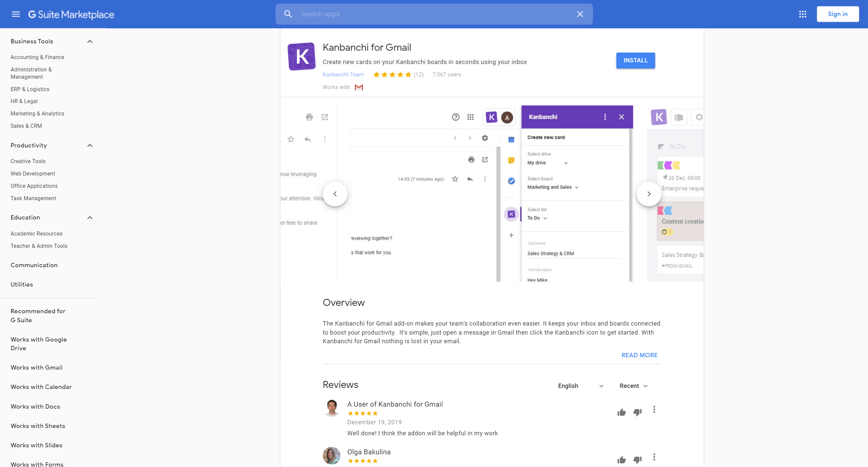Open the Communication category
Viewport: 868px width, 467px height.
[34, 265]
